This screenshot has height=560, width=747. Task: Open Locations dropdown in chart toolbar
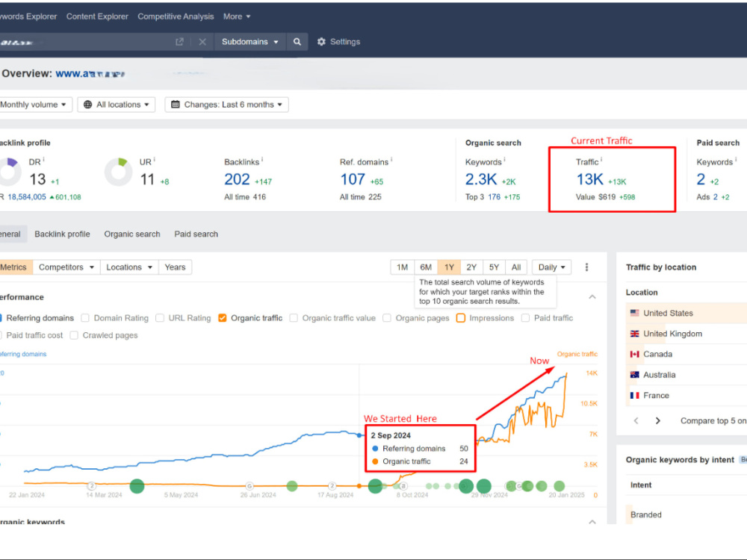click(x=129, y=267)
